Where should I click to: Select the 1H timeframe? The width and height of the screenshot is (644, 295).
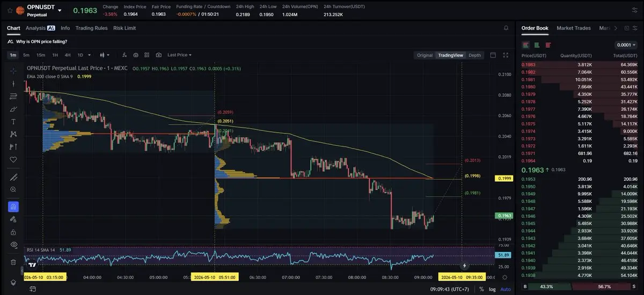(55, 55)
